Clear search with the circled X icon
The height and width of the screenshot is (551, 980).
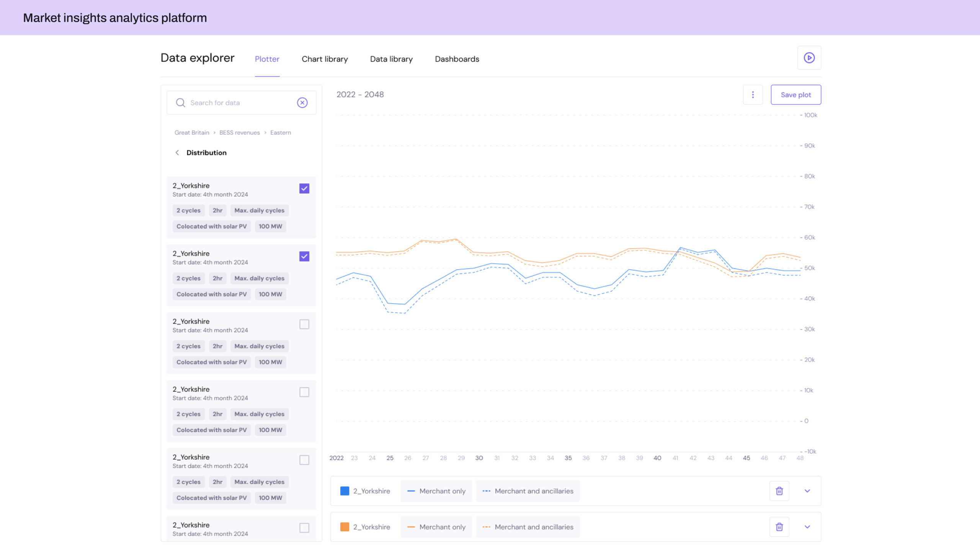(x=302, y=103)
